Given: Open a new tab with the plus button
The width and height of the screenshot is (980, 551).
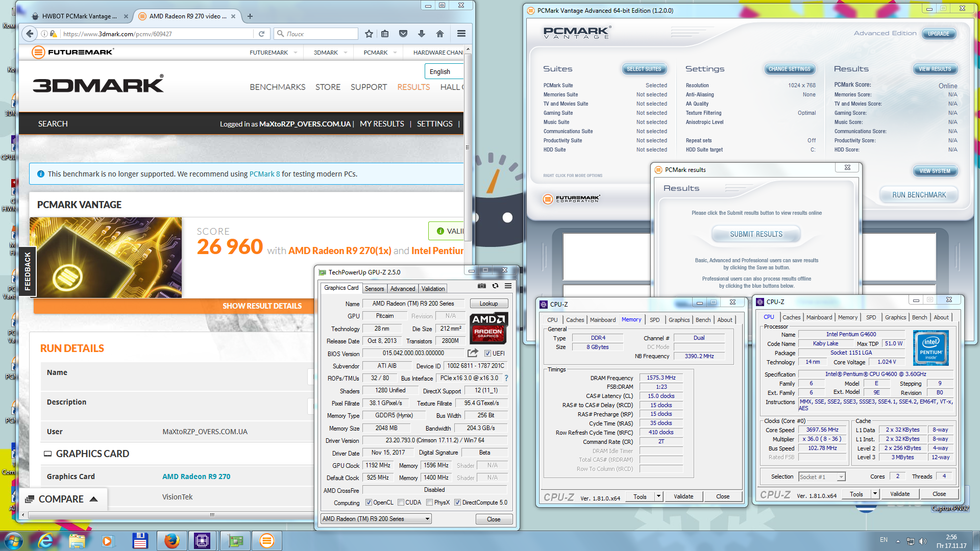Looking at the screenshot, I should point(250,16).
